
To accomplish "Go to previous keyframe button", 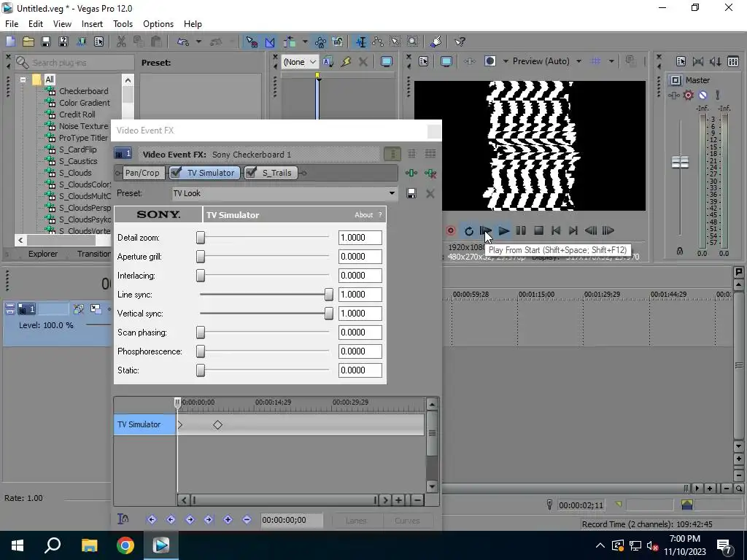I will click(171, 520).
